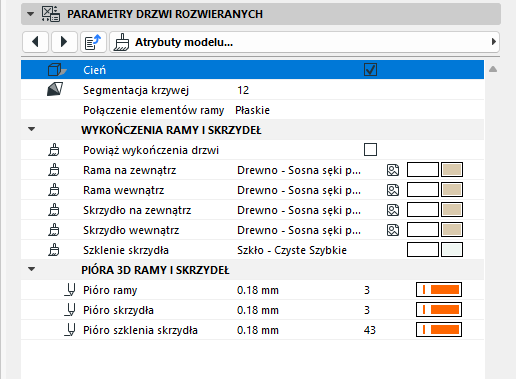Click white swatch in Szklenie skrzydła row
The image size is (516, 379).
tap(423, 250)
